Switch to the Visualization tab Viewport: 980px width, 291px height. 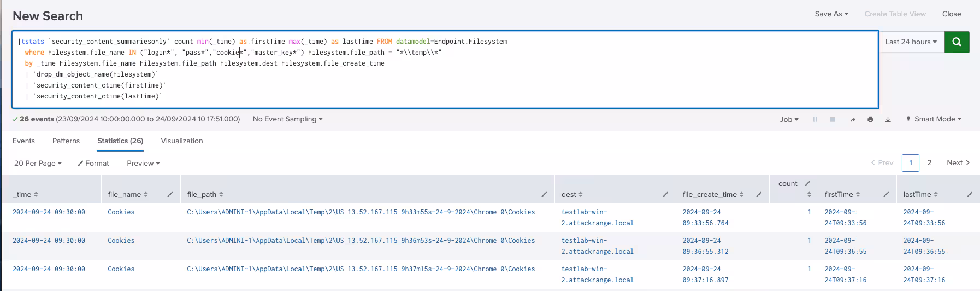point(181,141)
